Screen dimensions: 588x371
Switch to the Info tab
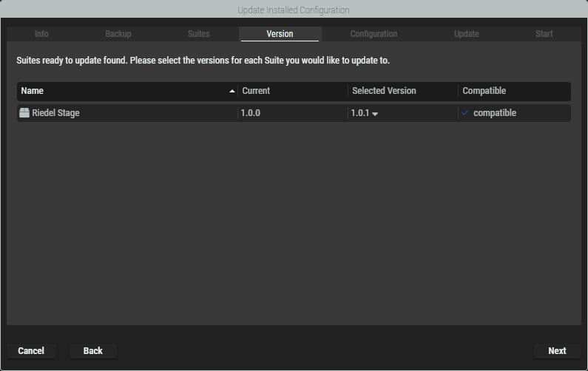click(x=41, y=34)
